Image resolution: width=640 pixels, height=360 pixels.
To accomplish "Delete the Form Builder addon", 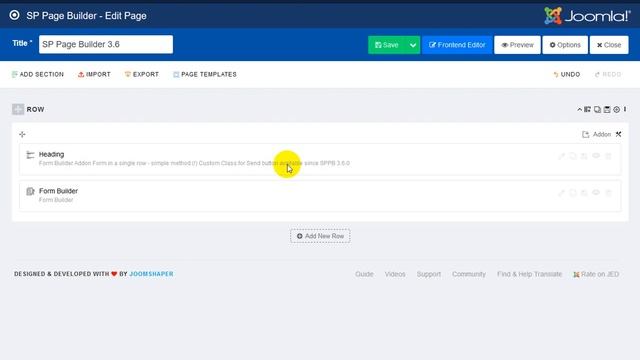I will (x=608, y=193).
